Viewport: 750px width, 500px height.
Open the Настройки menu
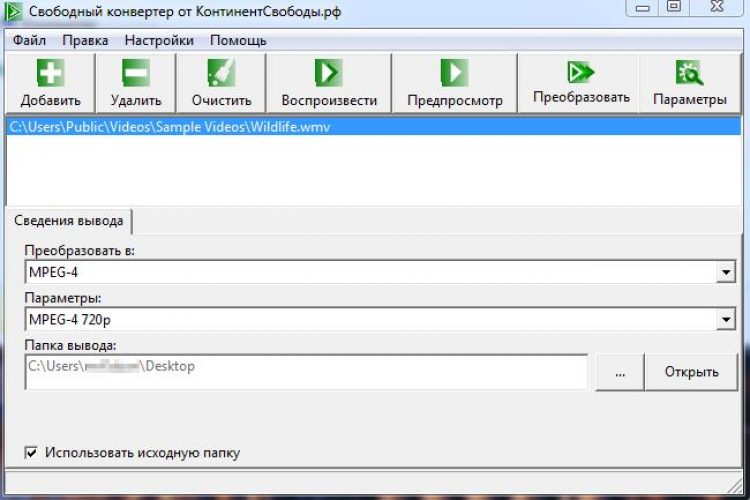click(x=159, y=41)
